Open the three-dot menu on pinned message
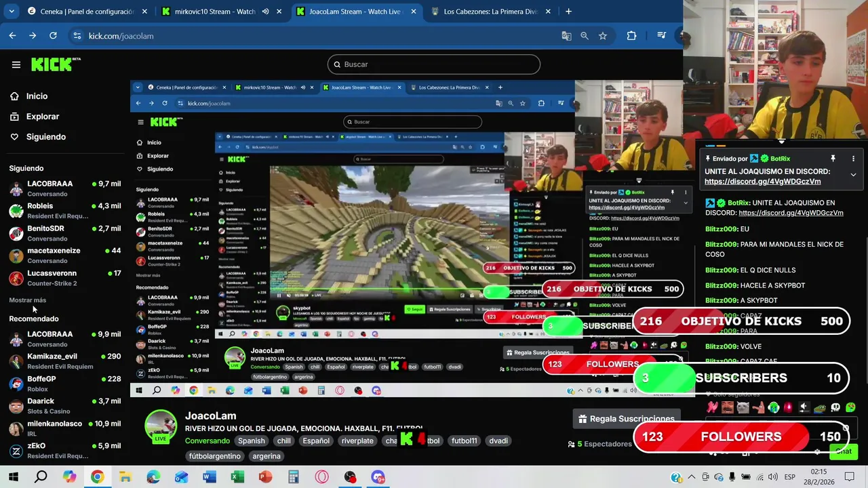The image size is (868, 488). pyautogui.click(x=853, y=159)
